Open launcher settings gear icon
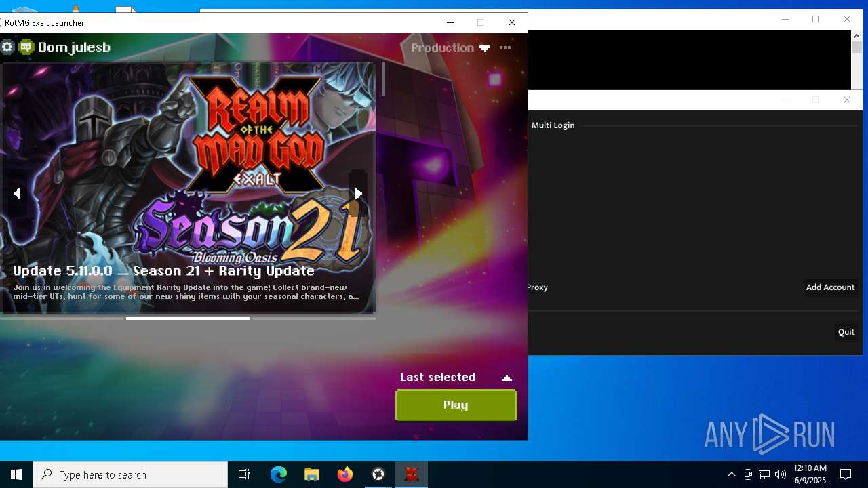The image size is (868, 488). tap(7, 47)
